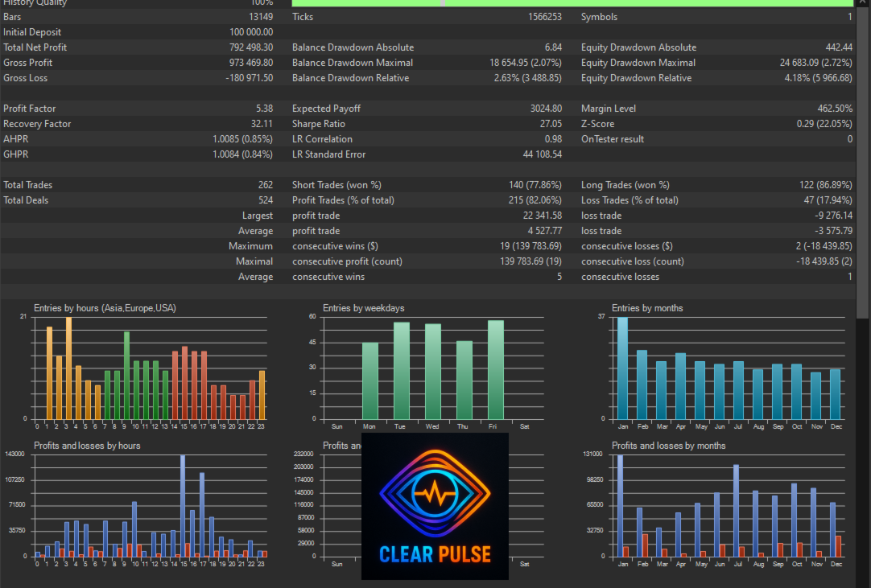Select Loss Trades value 47 (17.94%)
Viewport: 871px width, 588px height.
coord(828,199)
